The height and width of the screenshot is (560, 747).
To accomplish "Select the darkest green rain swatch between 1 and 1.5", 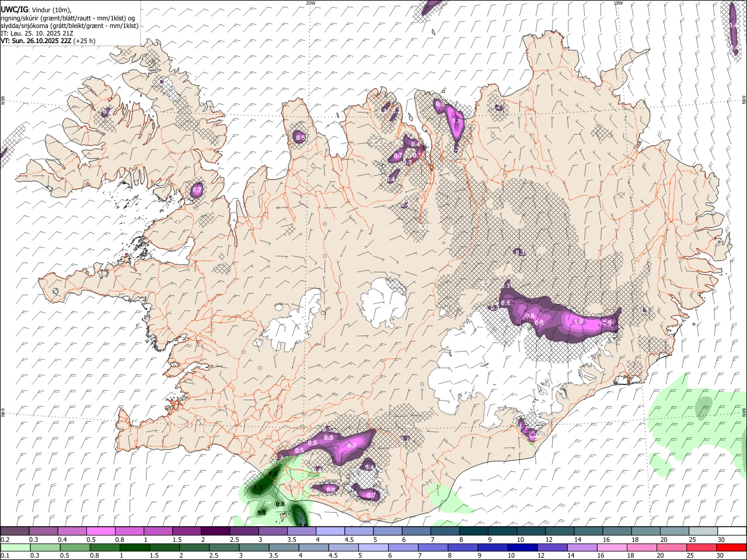I will click(x=134, y=547).
